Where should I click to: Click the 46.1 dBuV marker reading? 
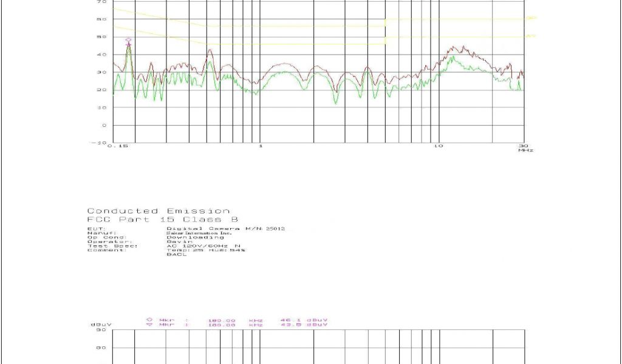click(x=304, y=320)
